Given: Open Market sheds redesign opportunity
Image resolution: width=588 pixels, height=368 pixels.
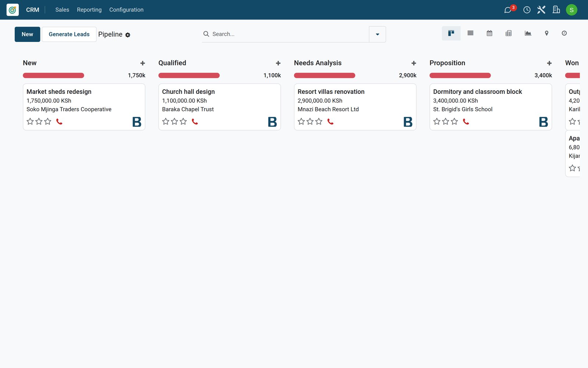Looking at the screenshot, I should (84, 107).
